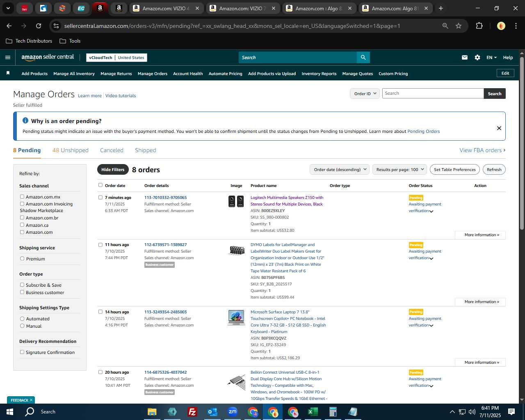The image size is (525, 420).
Task: Select the Premium shipping service radio
Action: click(x=22, y=259)
